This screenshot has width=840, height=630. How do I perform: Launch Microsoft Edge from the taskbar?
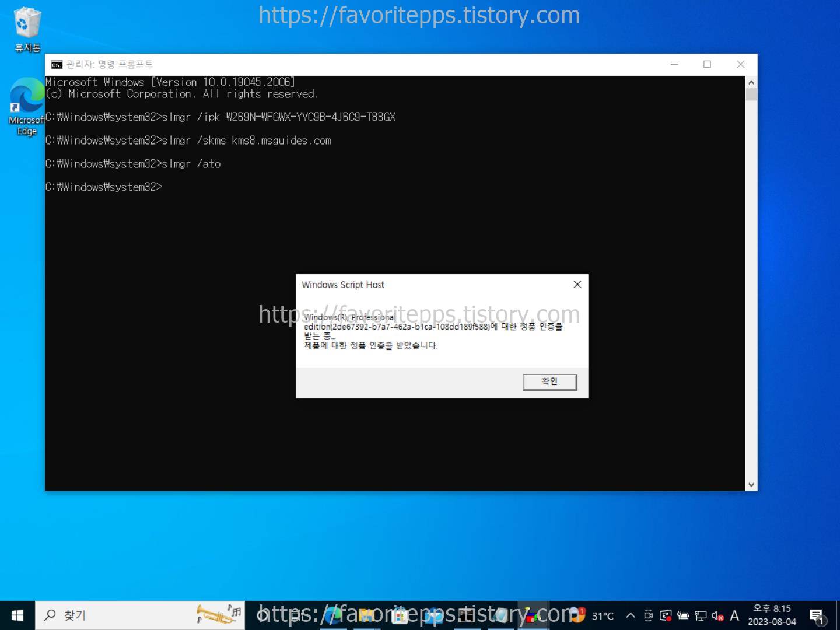click(x=332, y=615)
